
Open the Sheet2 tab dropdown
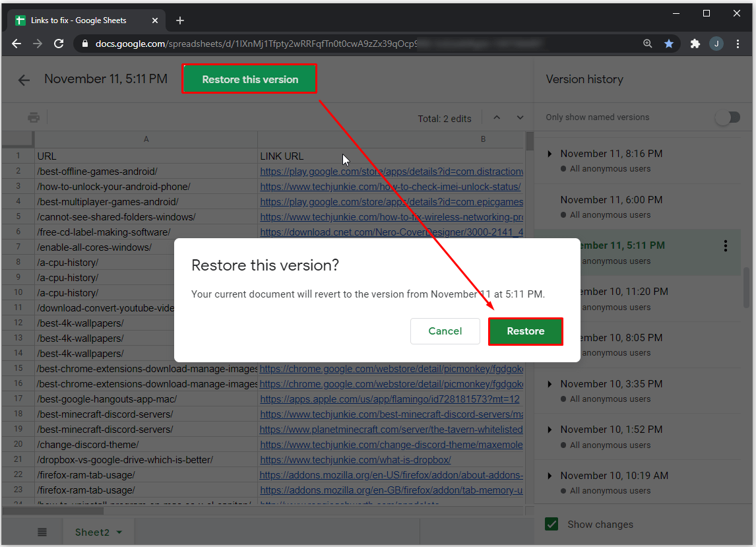[119, 532]
